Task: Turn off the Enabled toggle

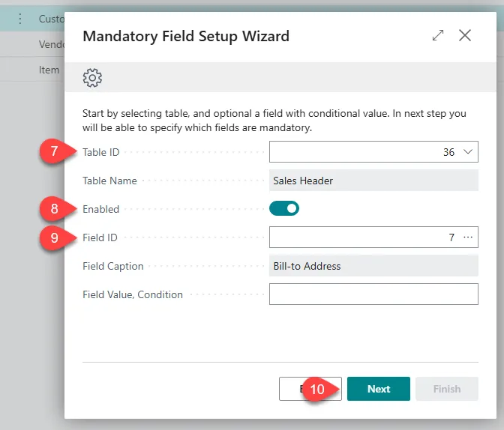Action: (x=284, y=209)
